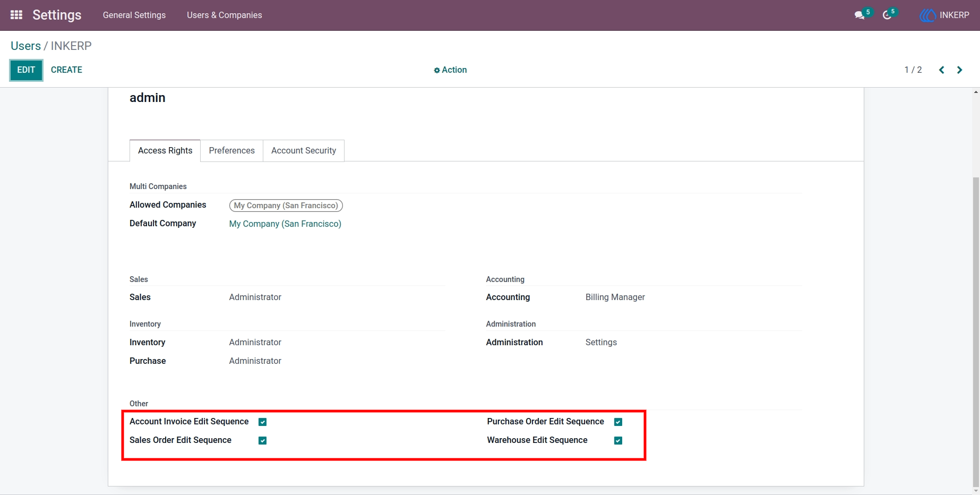This screenshot has height=495, width=980.
Task: Switch to the Account Security tab
Action: [x=304, y=151]
